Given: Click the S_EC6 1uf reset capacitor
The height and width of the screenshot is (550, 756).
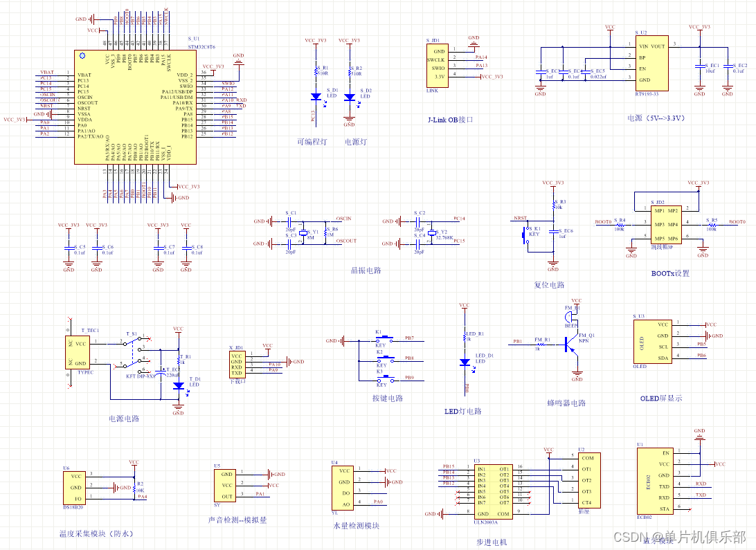Looking at the screenshot, I should click(x=554, y=232).
